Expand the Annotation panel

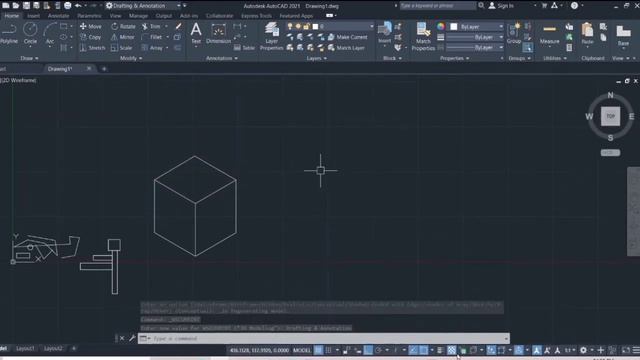[x=222, y=58]
